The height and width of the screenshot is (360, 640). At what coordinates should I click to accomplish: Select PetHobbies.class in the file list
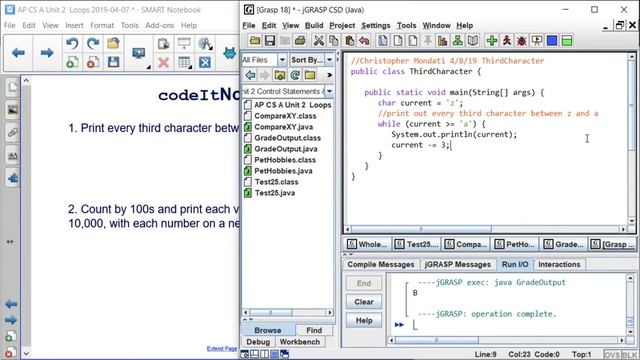[285, 160]
